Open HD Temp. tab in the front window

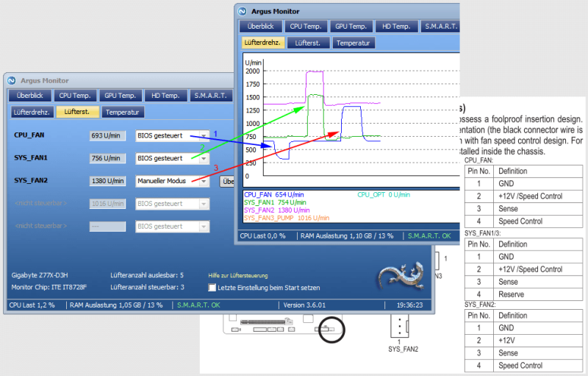tap(396, 26)
